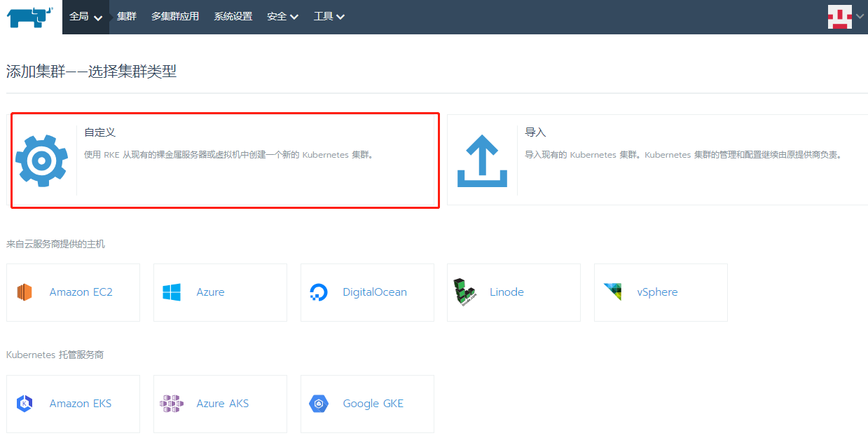This screenshot has height=438, width=868.
Task: Expand the 工具 dropdown menu
Action: [329, 17]
